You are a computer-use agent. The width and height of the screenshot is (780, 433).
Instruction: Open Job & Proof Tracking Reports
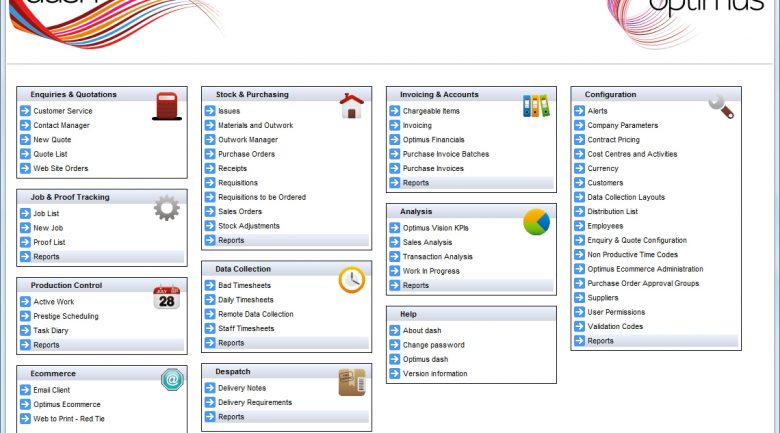pos(46,257)
